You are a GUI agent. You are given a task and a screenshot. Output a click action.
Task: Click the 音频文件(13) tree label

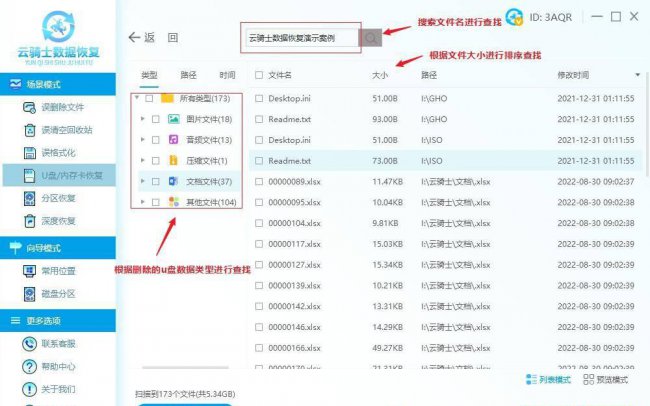(209, 140)
